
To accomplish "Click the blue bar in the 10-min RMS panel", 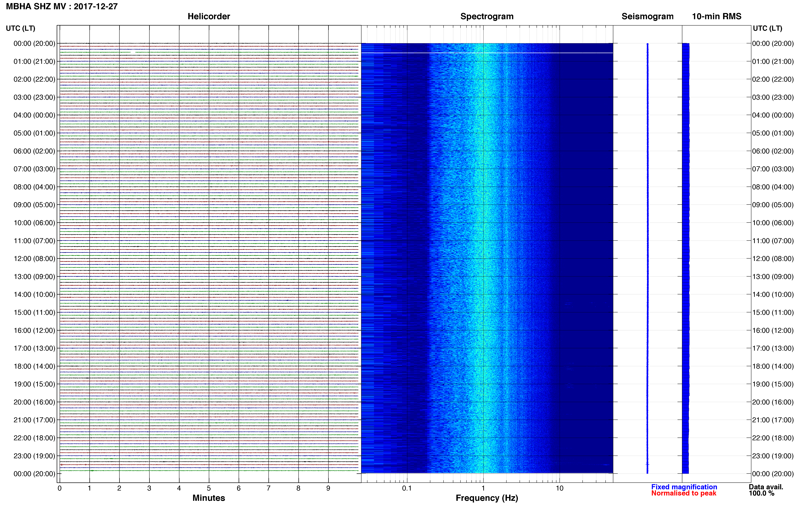I will click(686, 258).
